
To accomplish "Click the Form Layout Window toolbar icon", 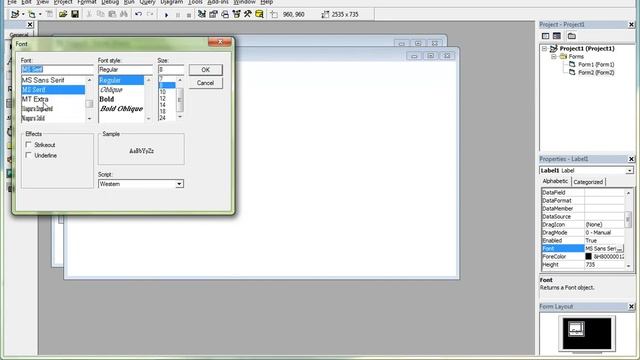I will pyautogui.click(x=225, y=14).
